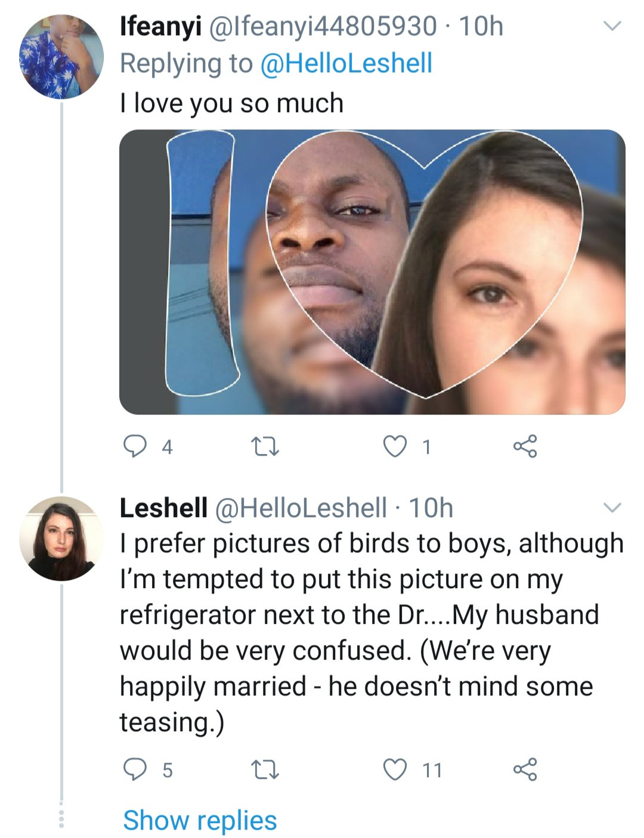Image resolution: width=644 pixels, height=838 pixels.
Task: Open Ifeanyi's profile picture
Action: (61, 57)
